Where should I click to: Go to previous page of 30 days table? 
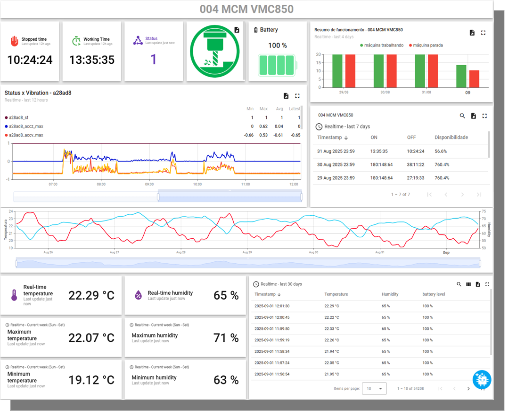point(454,388)
